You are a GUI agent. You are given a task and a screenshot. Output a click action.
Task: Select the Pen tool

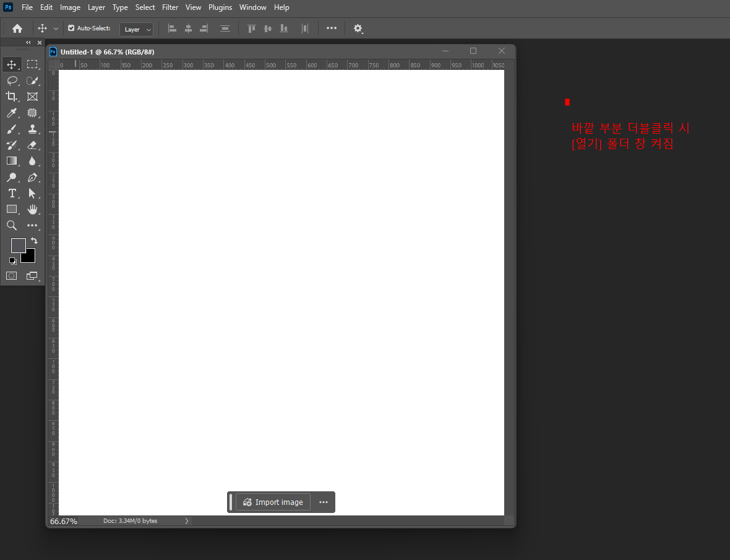click(x=32, y=178)
